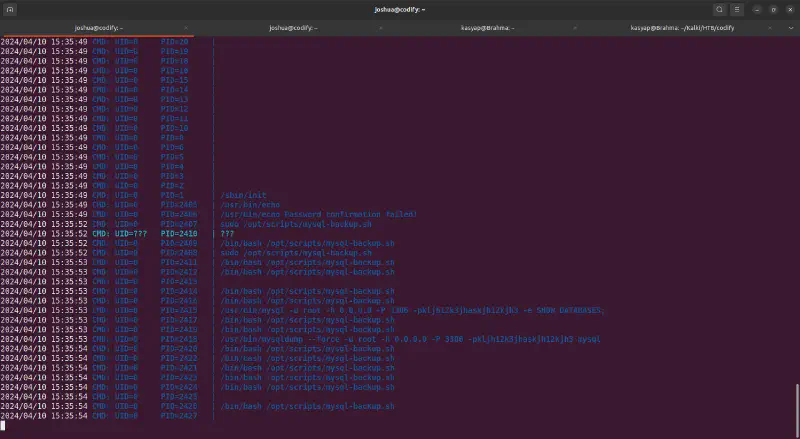Open the hamburger menu in header

(x=738, y=9)
